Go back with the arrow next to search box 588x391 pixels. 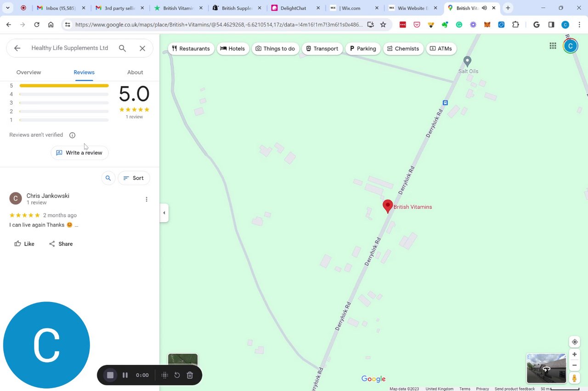click(17, 48)
